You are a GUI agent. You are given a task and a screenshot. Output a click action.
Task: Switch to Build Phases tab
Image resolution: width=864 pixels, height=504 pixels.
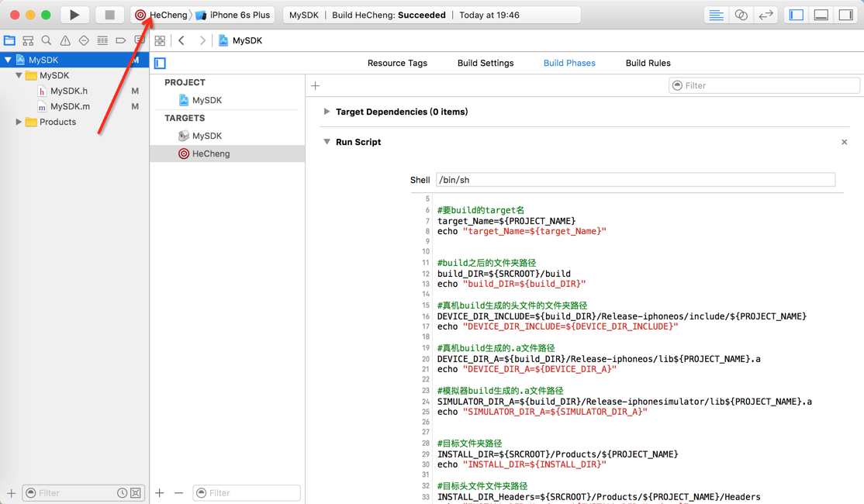pyautogui.click(x=569, y=63)
